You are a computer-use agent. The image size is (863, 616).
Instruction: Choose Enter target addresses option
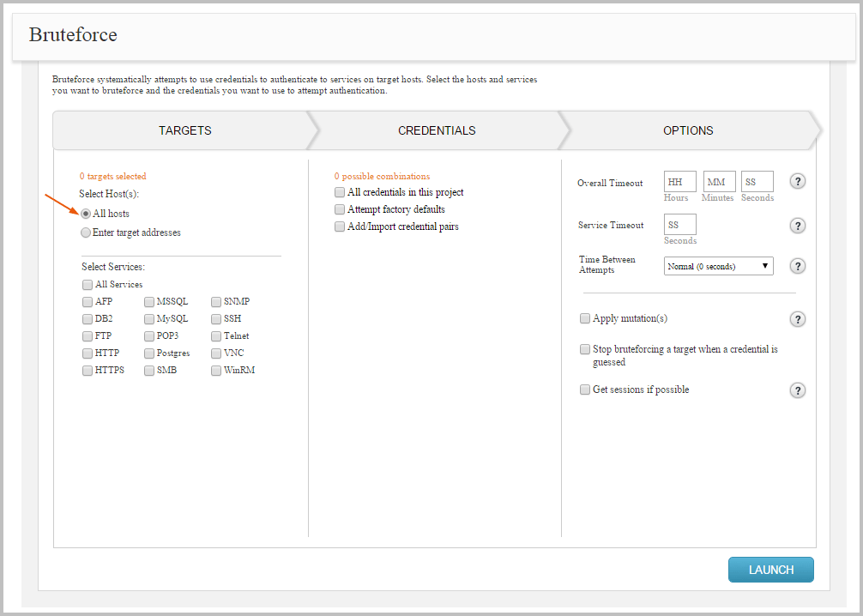(x=86, y=233)
